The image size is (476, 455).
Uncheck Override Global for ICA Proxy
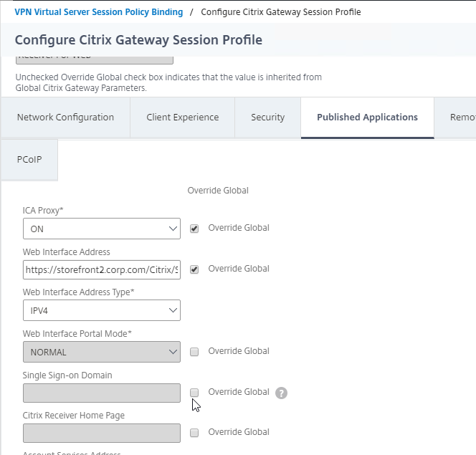point(194,229)
